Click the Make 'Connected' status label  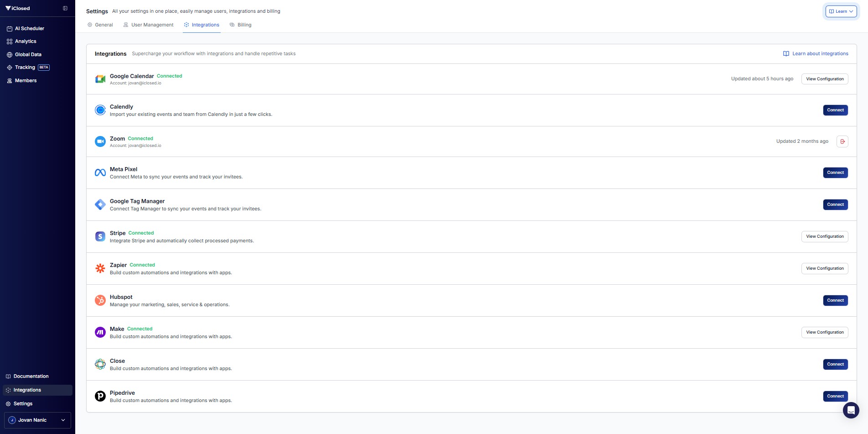(140, 329)
